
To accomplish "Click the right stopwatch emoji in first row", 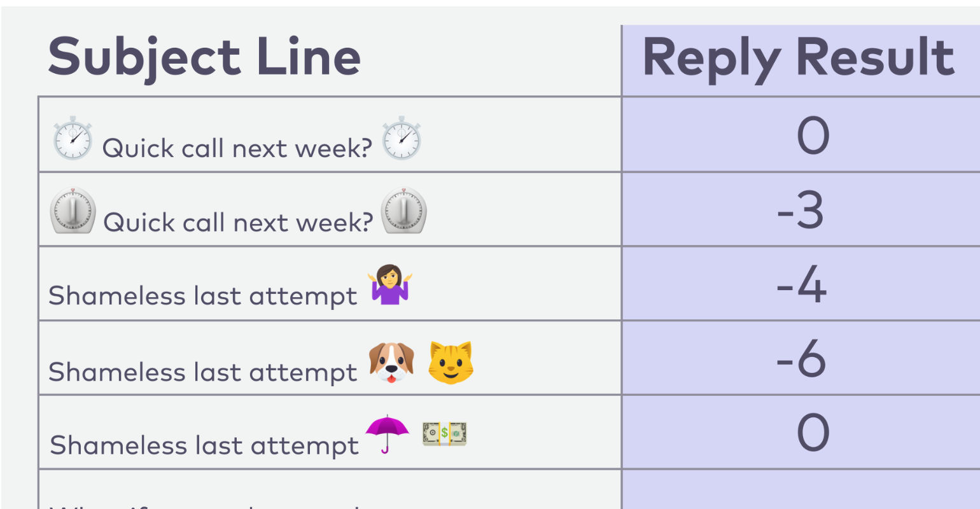I will pos(402,137).
